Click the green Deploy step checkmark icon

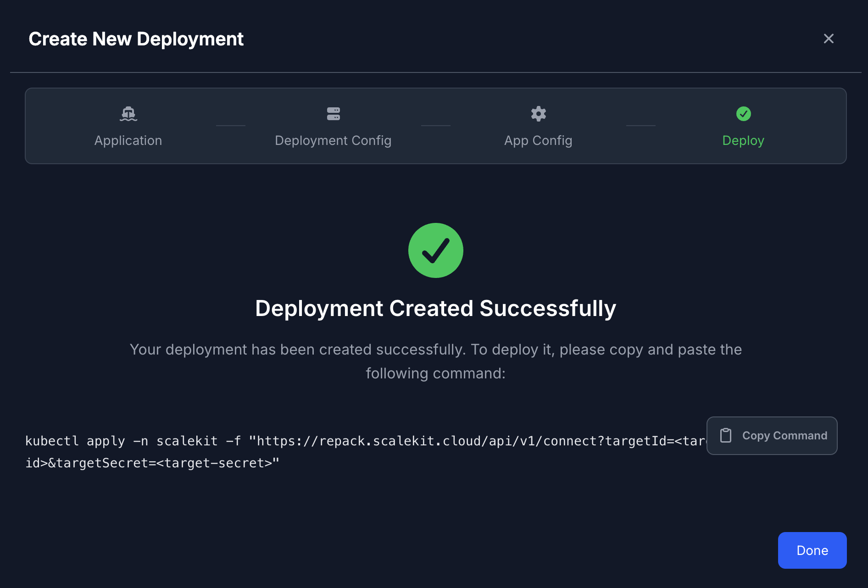[743, 113]
